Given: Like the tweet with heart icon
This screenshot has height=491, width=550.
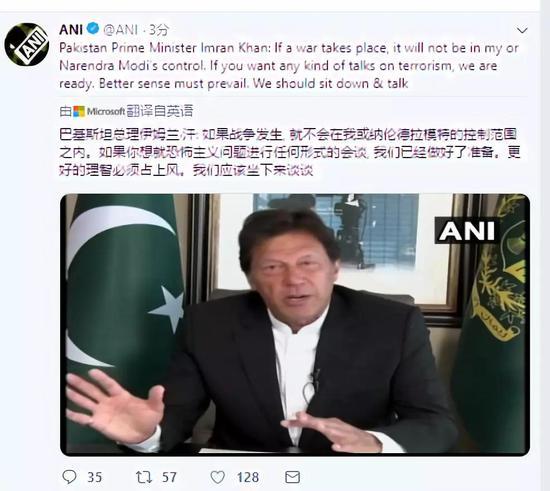Looking at the screenshot, I should tap(217, 477).
